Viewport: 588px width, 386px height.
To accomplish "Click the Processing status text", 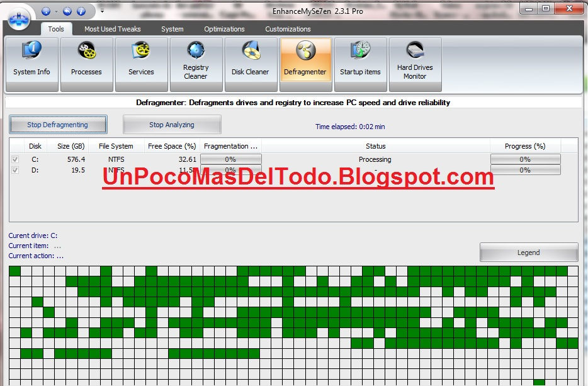I will pyautogui.click(x=375, y=159).
